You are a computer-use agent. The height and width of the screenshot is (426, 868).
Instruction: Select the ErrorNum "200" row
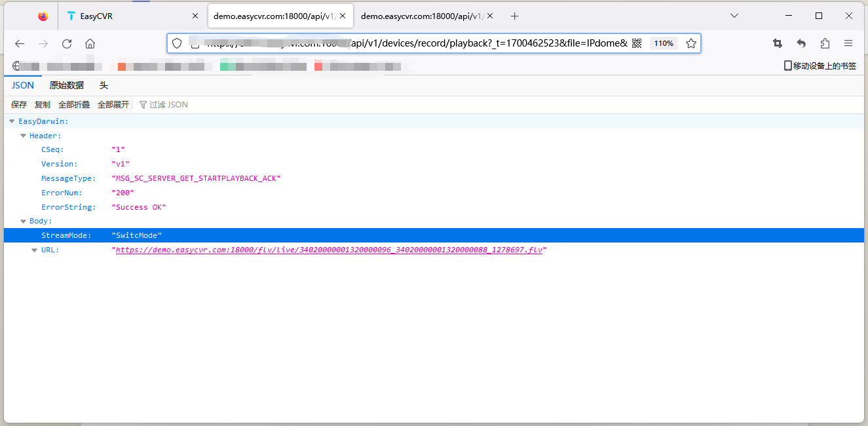point(434,193)
